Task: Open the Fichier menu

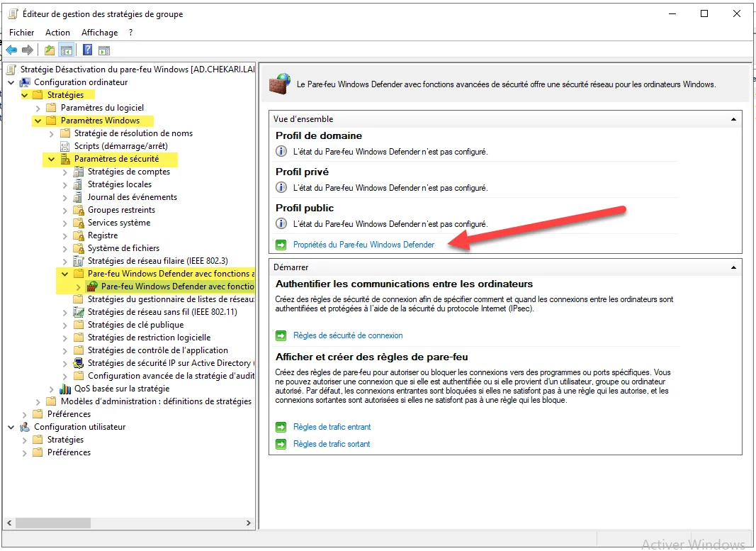Action: coord(22,33)
